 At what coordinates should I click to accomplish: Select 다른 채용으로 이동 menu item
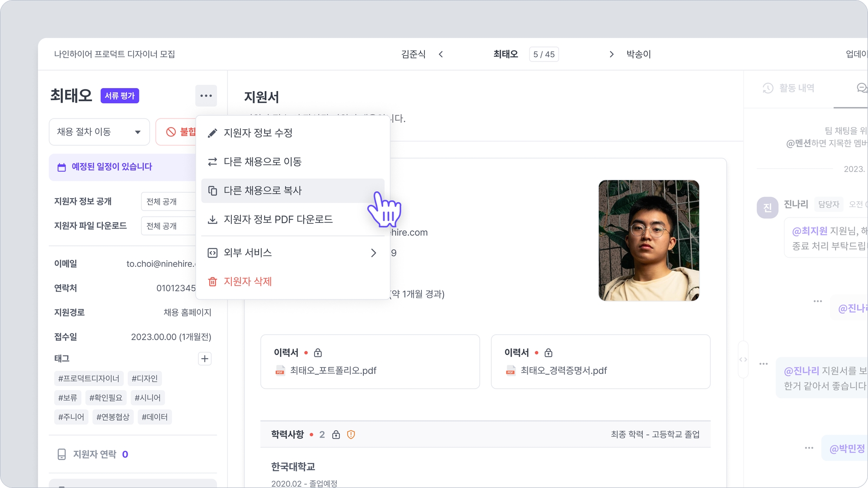point(293,162)
